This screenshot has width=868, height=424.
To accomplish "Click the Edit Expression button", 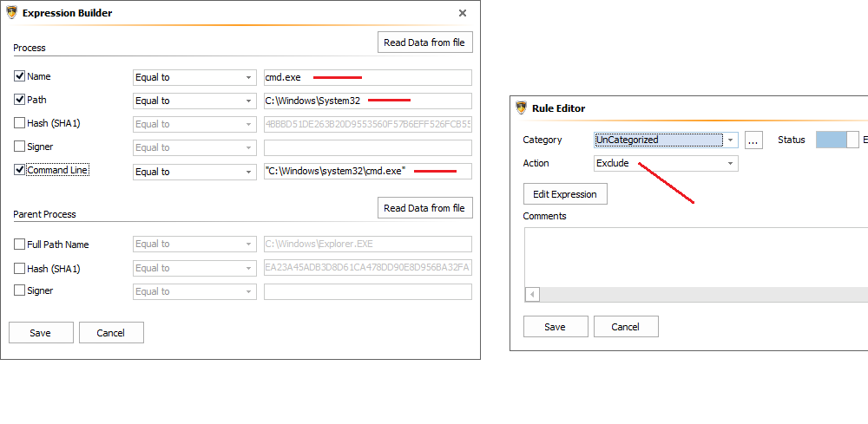I will 565,194.
